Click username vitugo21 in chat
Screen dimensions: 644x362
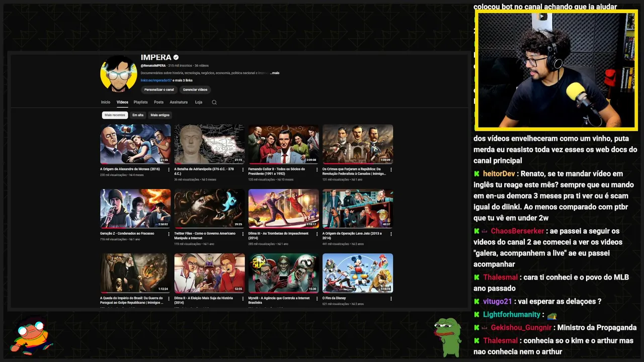point(497,302)
